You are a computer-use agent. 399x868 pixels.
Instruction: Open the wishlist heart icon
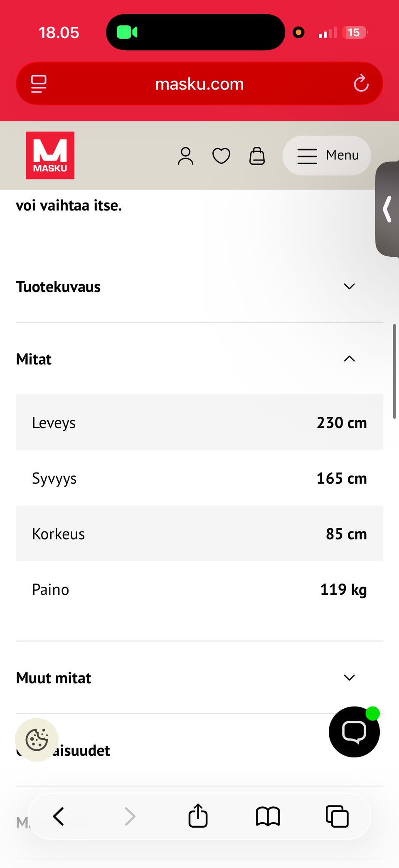[221, 156]
